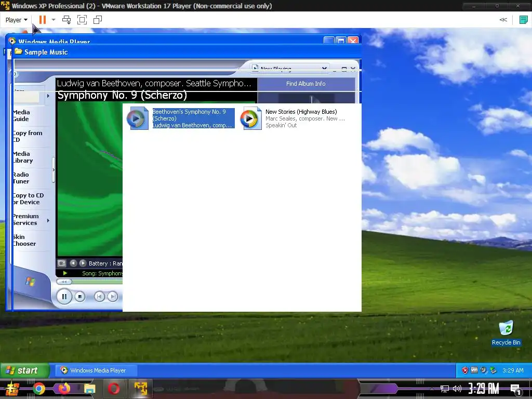Open the Skin Chooser tab
532x399 pixels.
24,240
